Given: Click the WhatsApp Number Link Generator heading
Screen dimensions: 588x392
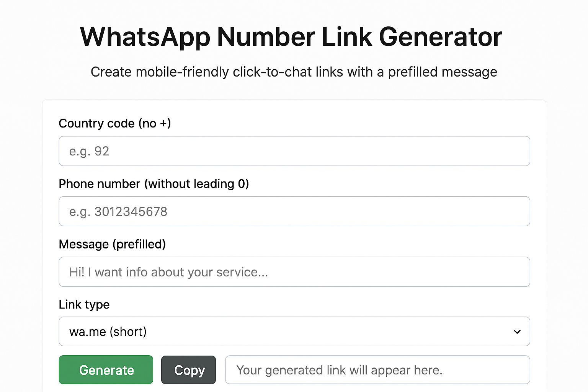Looking at the screenshot, I should (291, 37).
